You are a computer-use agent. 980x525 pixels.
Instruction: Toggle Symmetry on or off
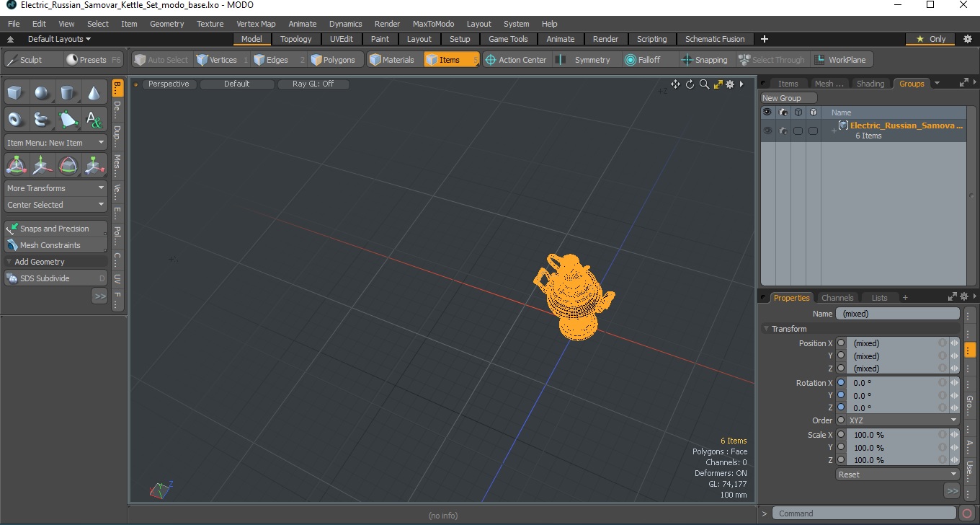click(x=584, y=60)
